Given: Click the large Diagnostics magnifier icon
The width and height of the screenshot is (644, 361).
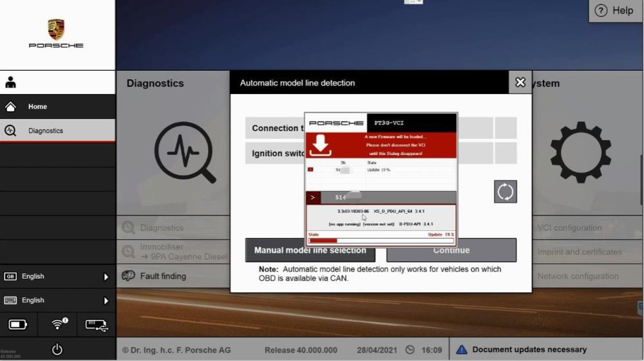Looking at the screenshot, I should [184, 152].
